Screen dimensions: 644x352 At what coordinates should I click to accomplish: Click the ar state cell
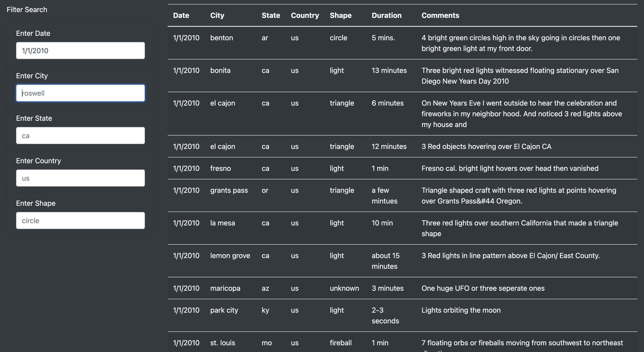(x=265, y=38)
